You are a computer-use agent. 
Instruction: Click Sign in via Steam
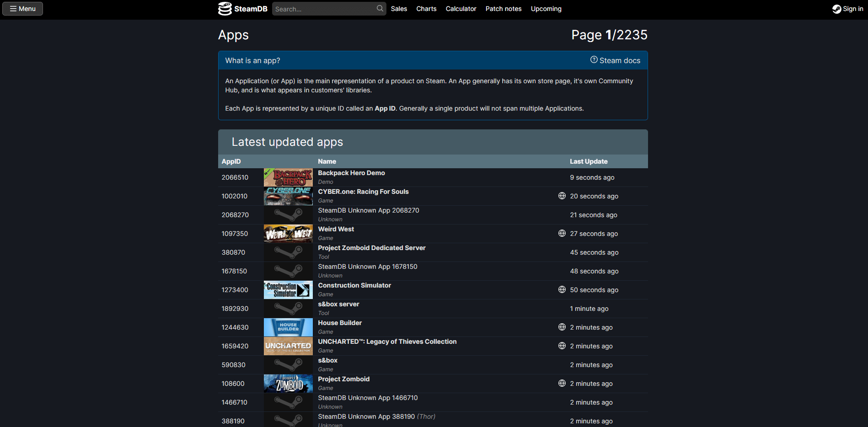click(848, 9)
